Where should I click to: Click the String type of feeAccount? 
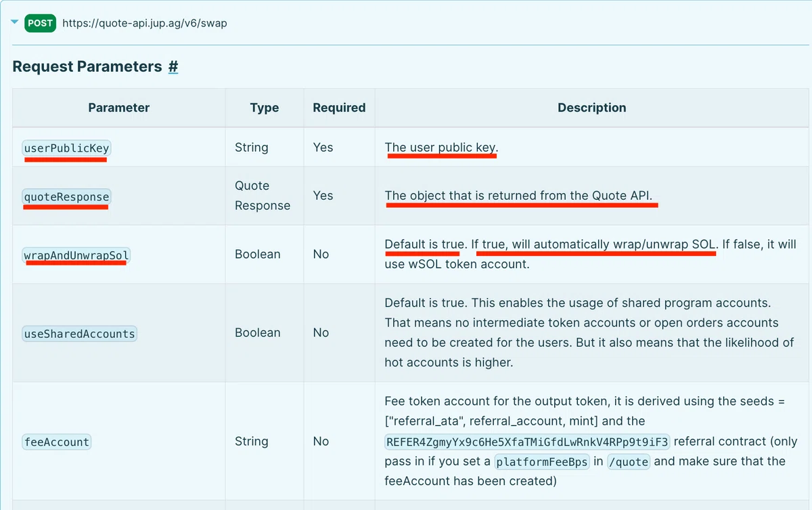click(252, 441)
